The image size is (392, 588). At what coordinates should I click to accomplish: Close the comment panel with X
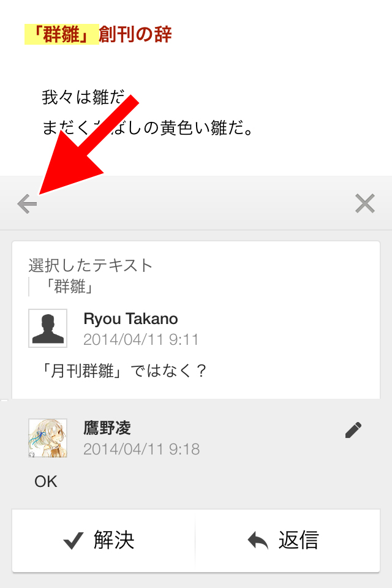pyautogui.click(x=365, y=203)
